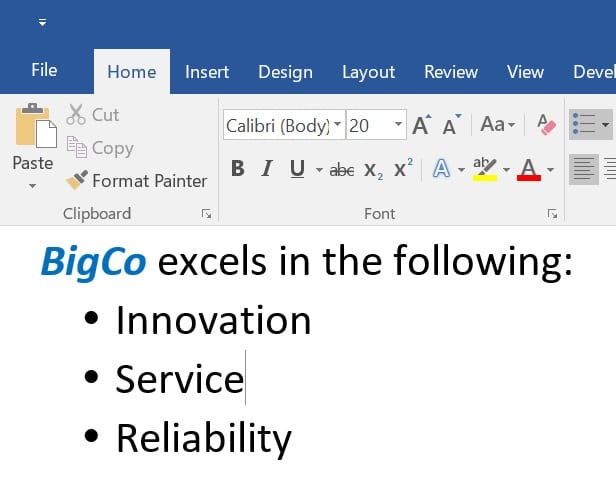The image size is (616, 499).
Task: Click the Copy button
Action: [100, 148]
